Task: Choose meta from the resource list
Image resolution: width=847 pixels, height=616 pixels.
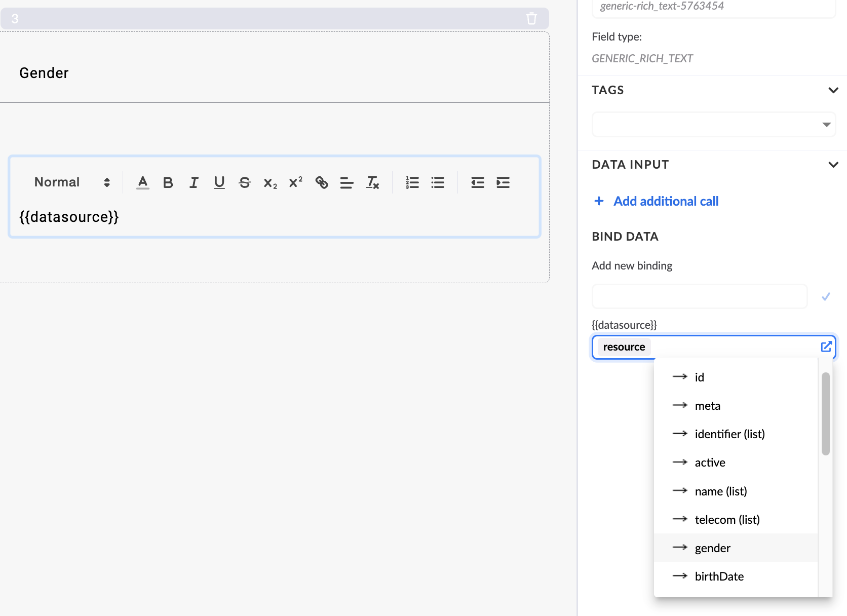Action: pos(736,406)
